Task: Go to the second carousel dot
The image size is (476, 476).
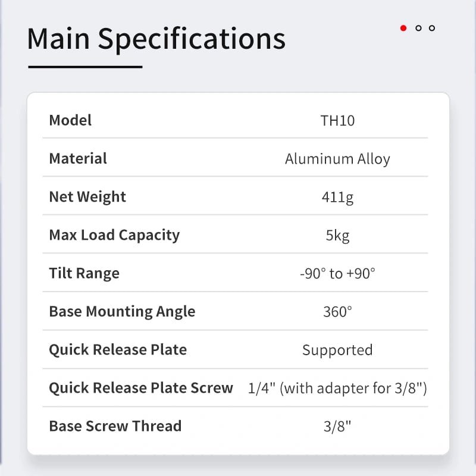Action: [418, 28]
